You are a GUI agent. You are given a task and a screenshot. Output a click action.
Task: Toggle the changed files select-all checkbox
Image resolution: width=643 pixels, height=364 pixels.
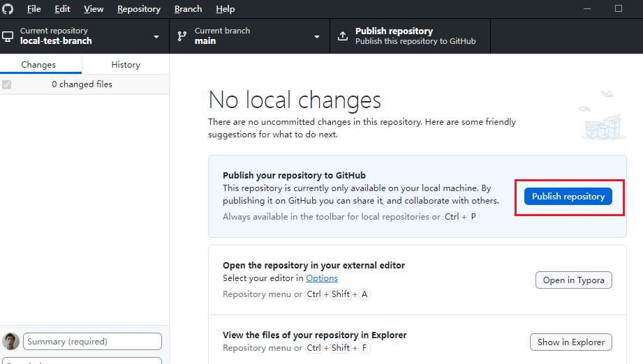(x=6, y=85)
